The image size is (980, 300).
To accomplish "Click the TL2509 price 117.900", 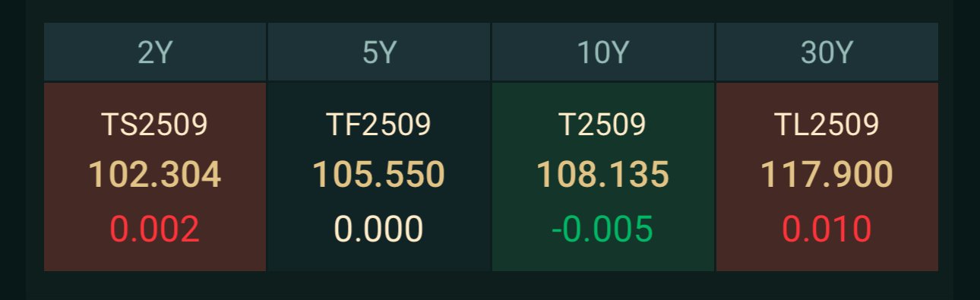I will click(x=827, y=175).
